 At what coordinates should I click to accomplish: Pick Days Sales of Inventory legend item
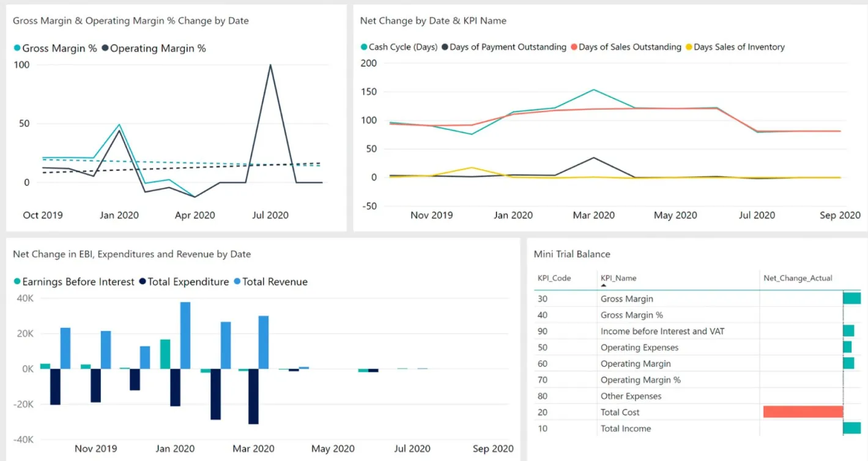(735, 47)
